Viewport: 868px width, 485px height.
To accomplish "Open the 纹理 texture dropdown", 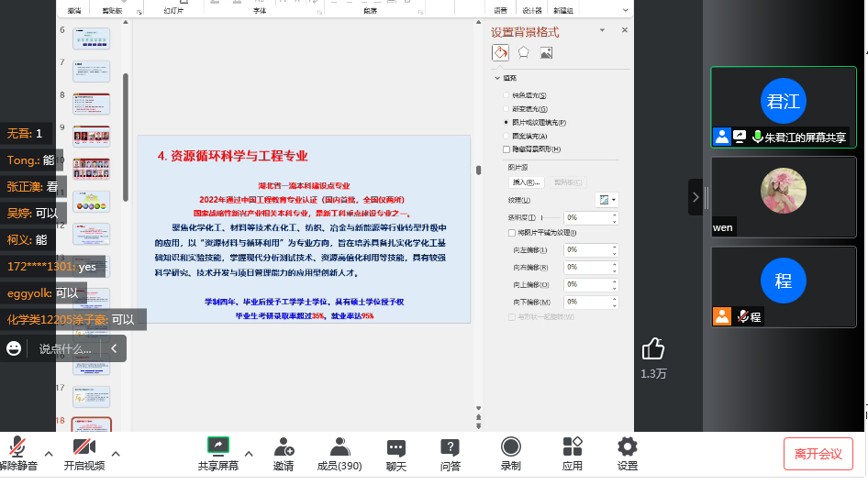I will click(606, 200).
